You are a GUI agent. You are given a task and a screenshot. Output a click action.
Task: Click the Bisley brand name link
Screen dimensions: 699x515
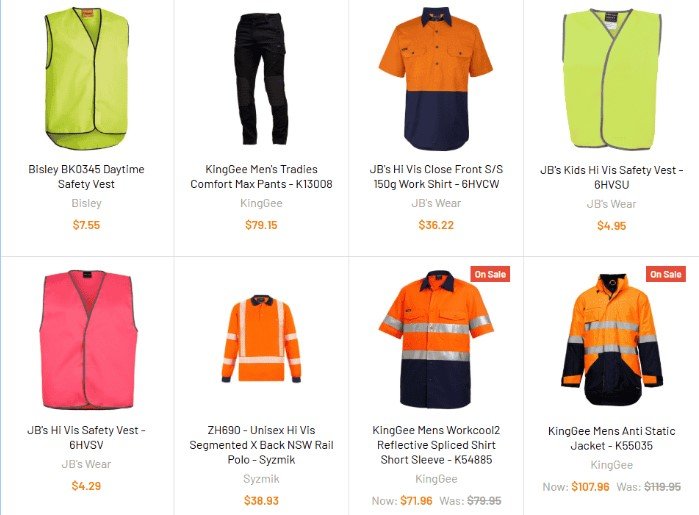pos(86,203)
